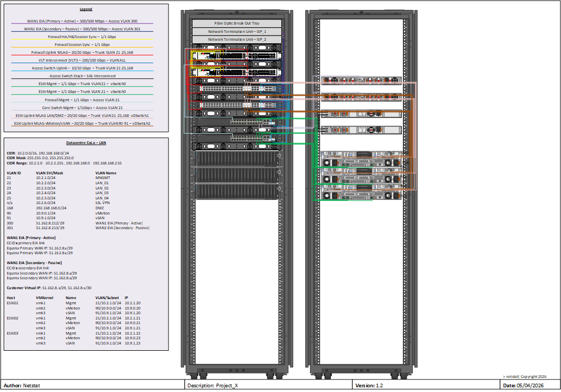This screenshot has width=561, height=392.
Task: Click the 'Datacentre CoLo – LAN' heading
Action: tap(86, 143)
